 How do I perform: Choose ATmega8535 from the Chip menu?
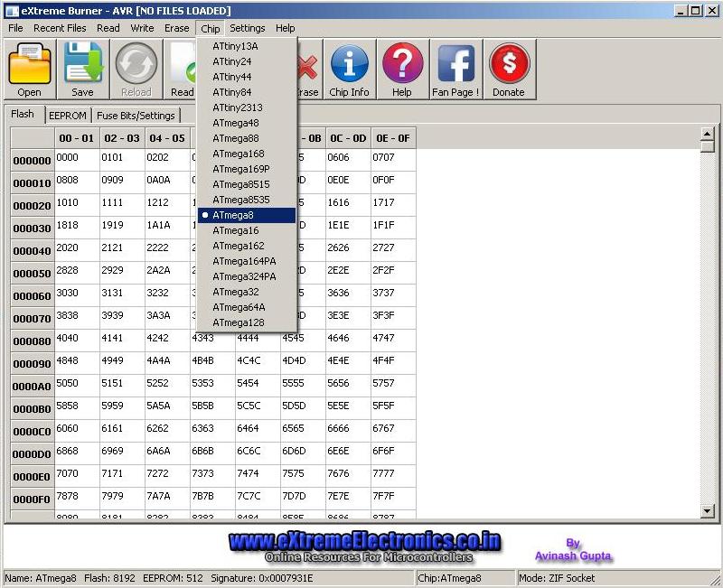pos(247,200)
